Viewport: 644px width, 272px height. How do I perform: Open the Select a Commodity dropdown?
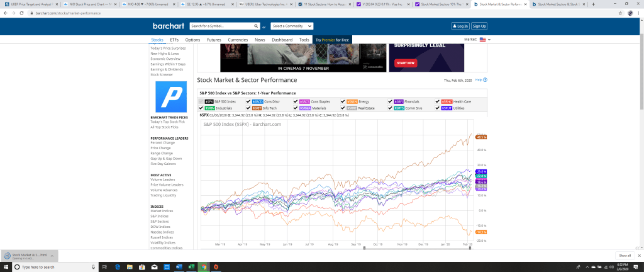[292, 26]
